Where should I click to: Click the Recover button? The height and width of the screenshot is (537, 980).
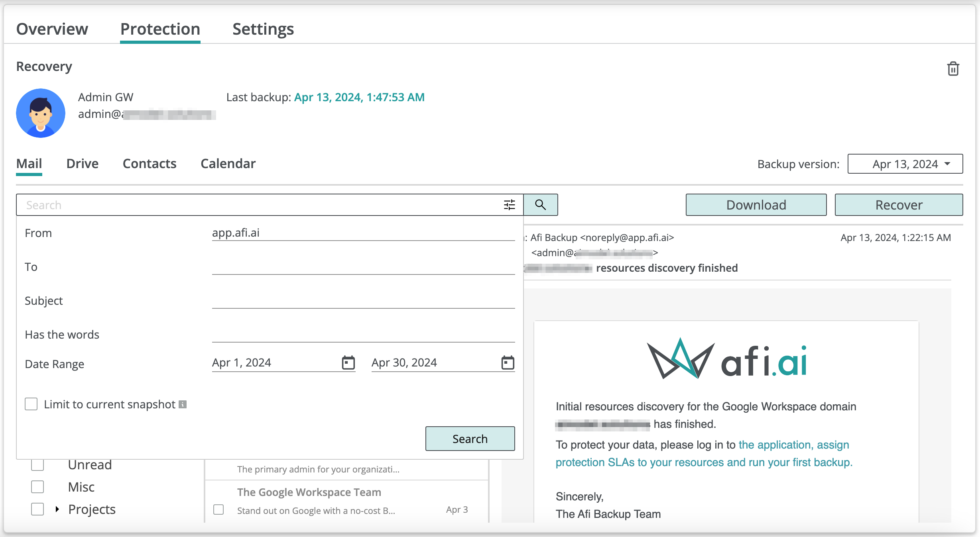899,205
